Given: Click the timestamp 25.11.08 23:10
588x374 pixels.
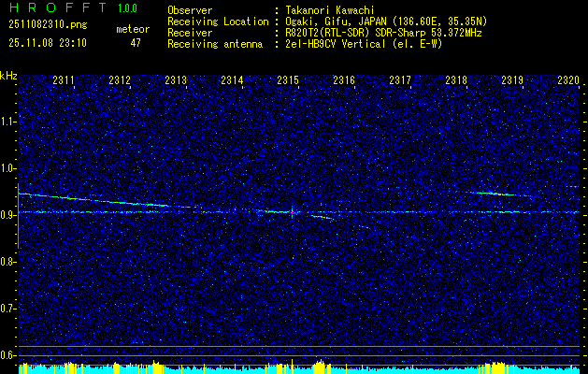Looking at the screenshot, I should pyautogui.click(x=48, y=43).
